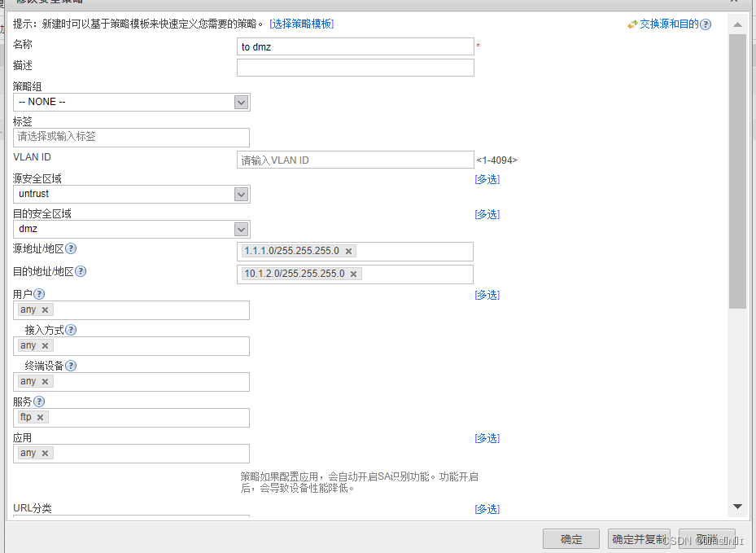The image size is (756, 553).
Task: Remove the any tag in 用户 field
Action: [45, 309]
